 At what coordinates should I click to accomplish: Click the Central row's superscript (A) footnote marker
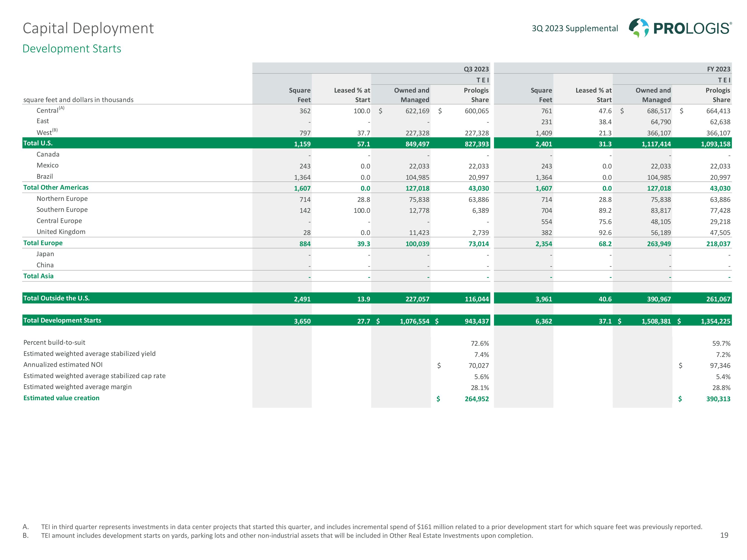[x=62, y=108]
